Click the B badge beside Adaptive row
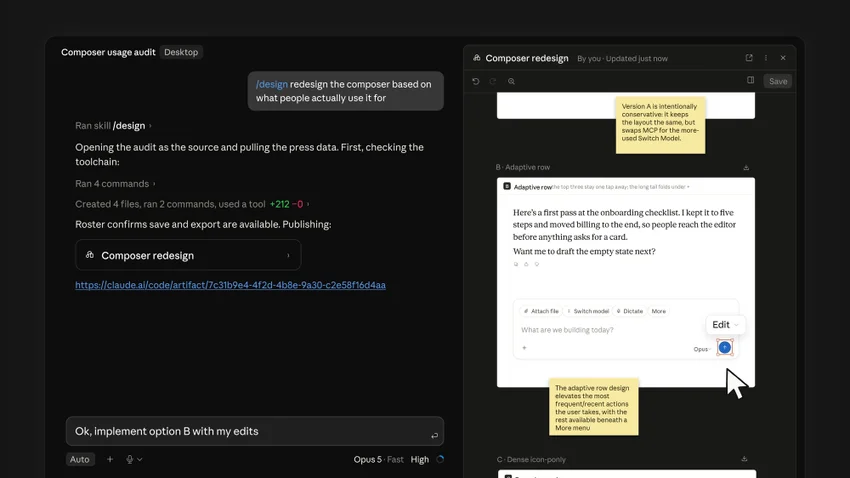 [507, 186]
